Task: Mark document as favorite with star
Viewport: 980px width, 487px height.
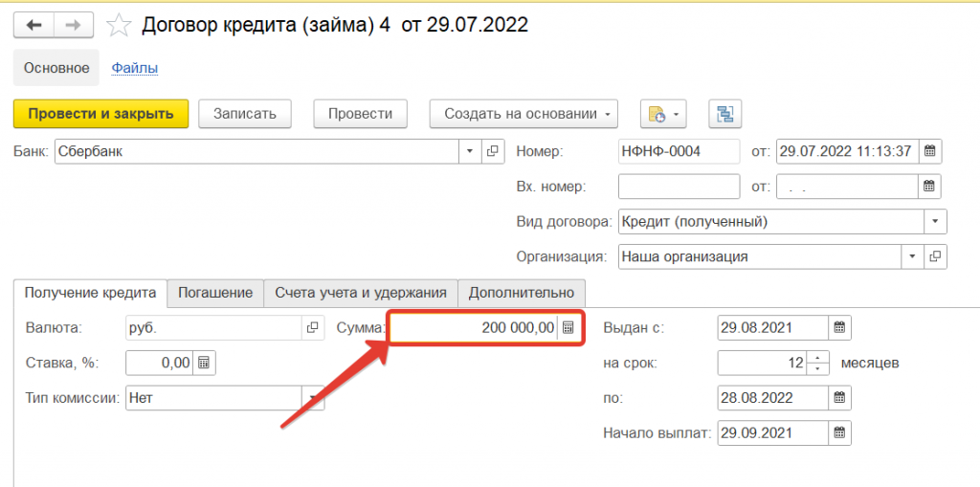Action: coord(119,26)
